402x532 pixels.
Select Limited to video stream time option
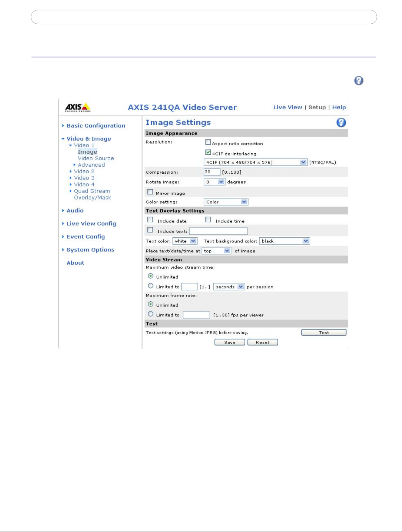point(150,286)
